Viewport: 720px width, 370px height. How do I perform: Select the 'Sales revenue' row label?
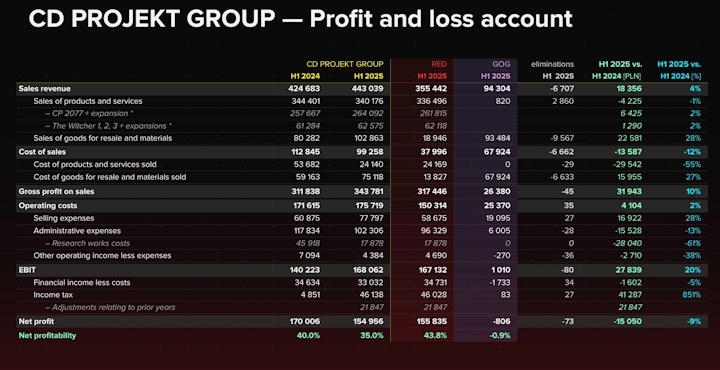(45, 89)
